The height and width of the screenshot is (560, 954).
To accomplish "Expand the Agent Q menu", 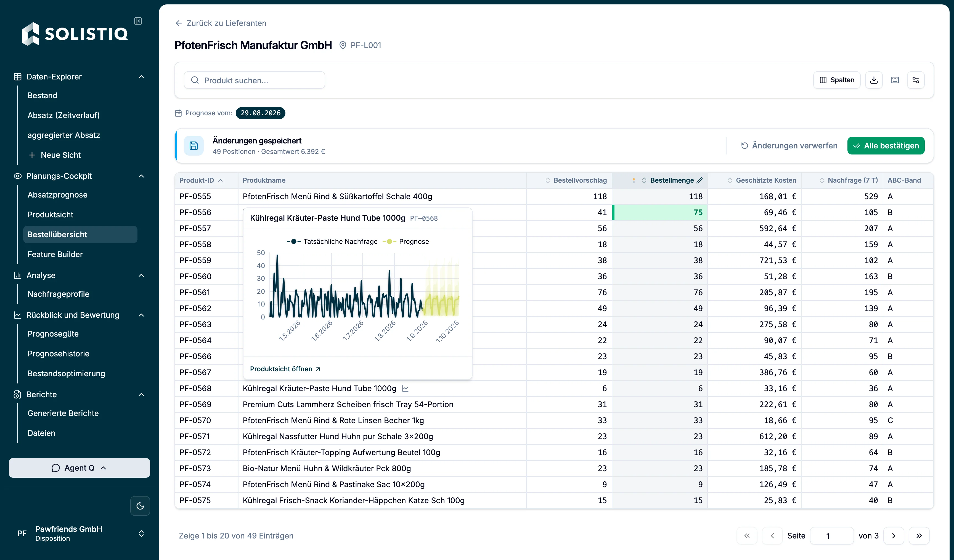I will [79, 468].
